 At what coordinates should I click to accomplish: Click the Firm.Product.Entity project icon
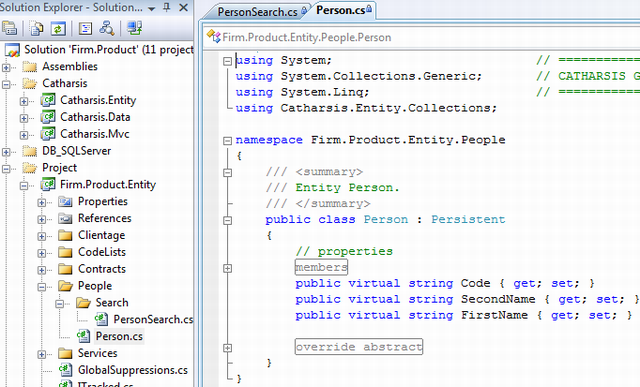click(x=48, y=185)
